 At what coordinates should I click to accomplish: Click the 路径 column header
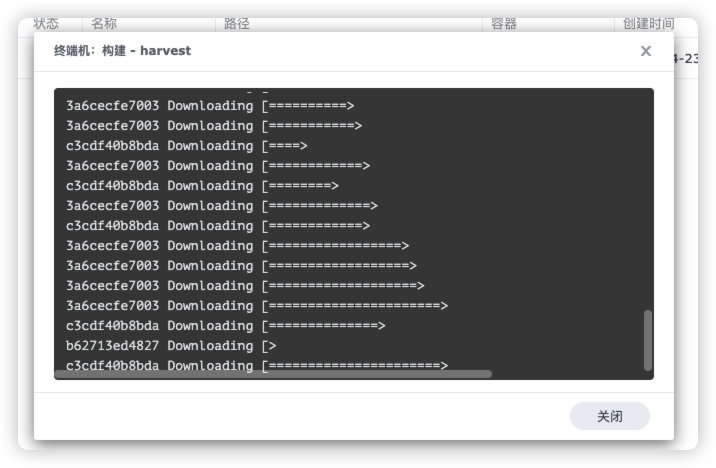[237, 23]
